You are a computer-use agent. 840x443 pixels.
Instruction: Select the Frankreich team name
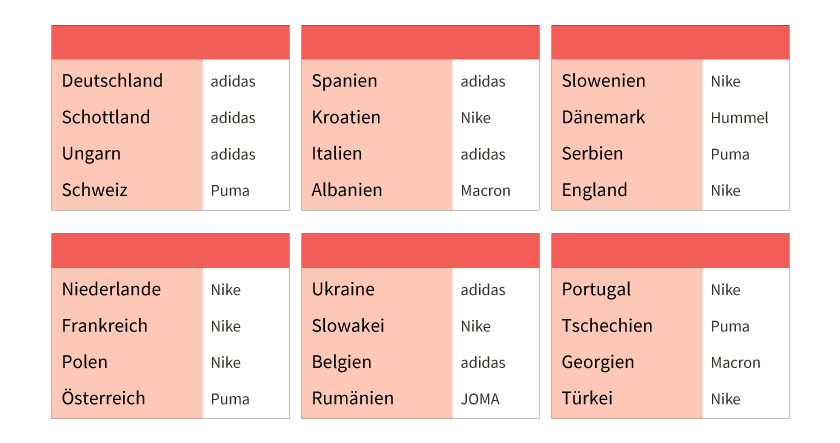[x=104, y=326]
